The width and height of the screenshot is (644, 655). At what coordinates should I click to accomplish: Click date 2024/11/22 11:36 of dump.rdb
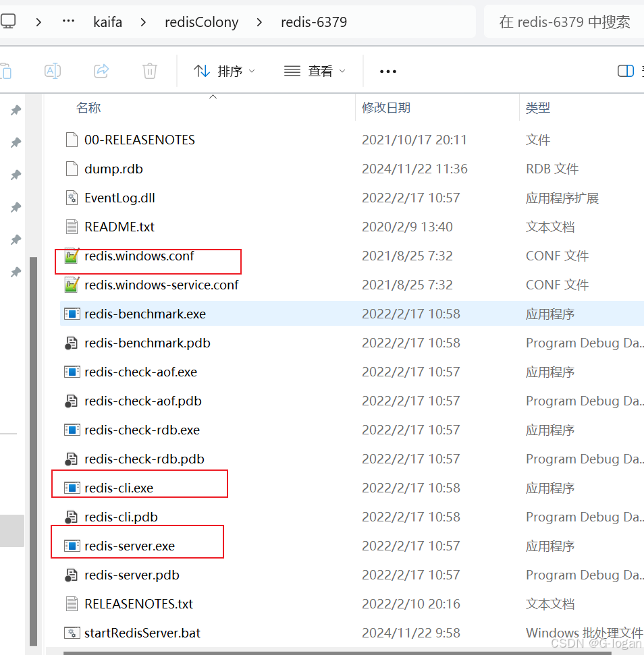(414, 169)
